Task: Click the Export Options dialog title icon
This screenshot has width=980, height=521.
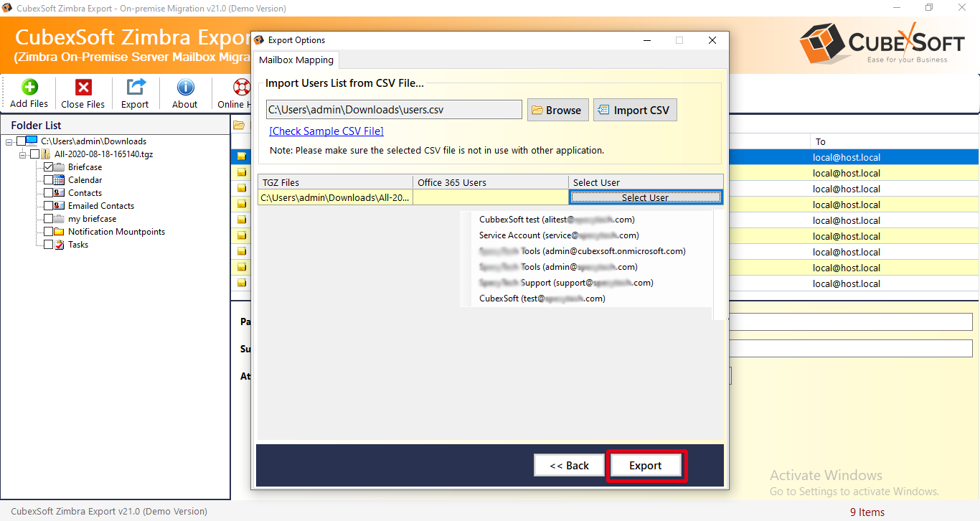Action: (260, 40)
